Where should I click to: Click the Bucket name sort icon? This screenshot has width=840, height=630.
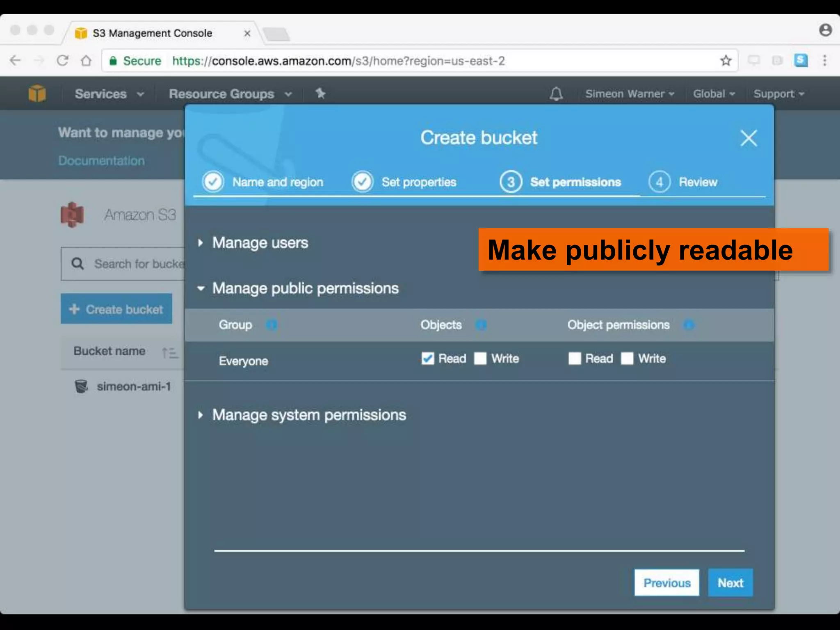pos(170,352)
